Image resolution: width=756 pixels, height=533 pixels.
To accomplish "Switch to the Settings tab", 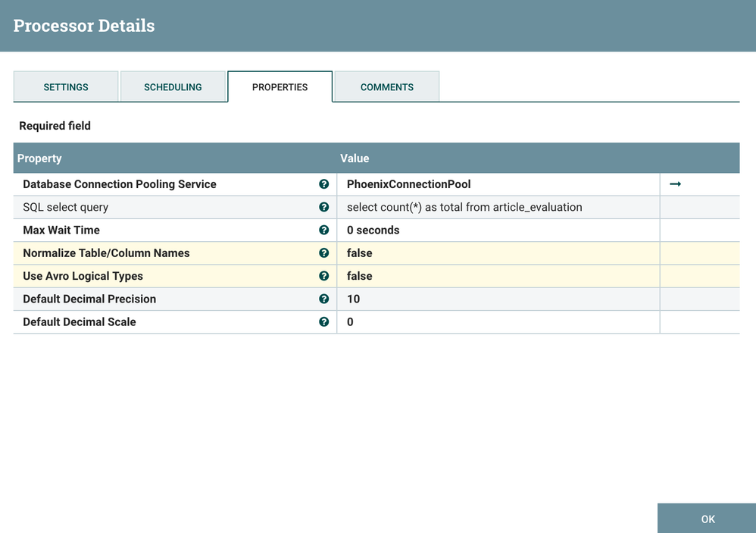I will 66,87.
